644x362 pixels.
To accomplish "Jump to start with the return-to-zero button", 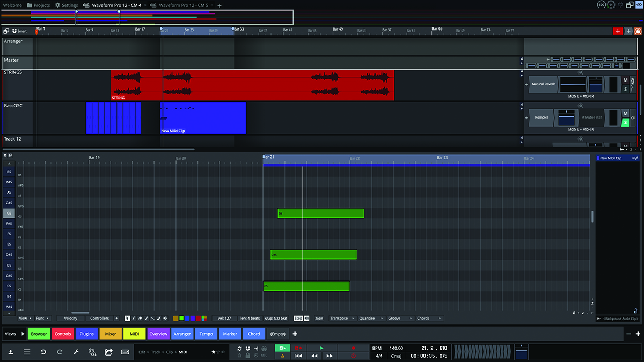I will point(298,356).
